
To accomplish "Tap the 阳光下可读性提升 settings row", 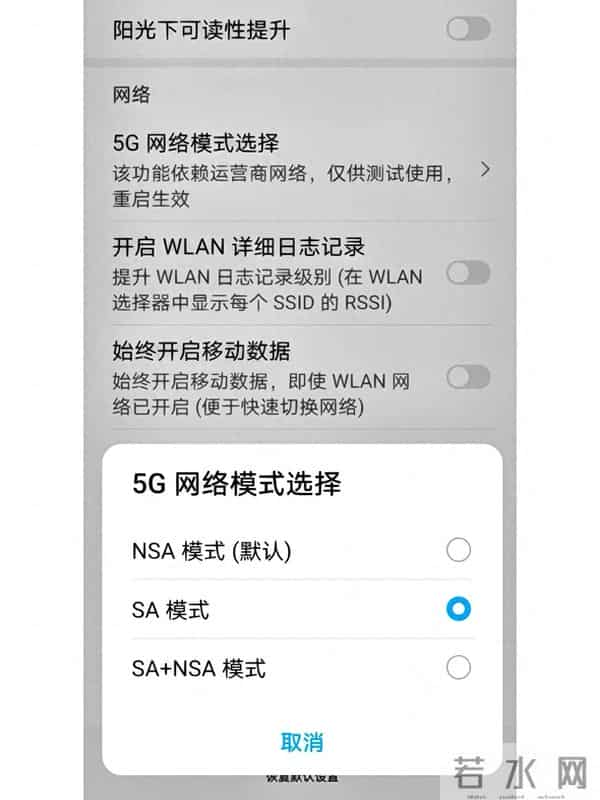I will click(250, 30).
